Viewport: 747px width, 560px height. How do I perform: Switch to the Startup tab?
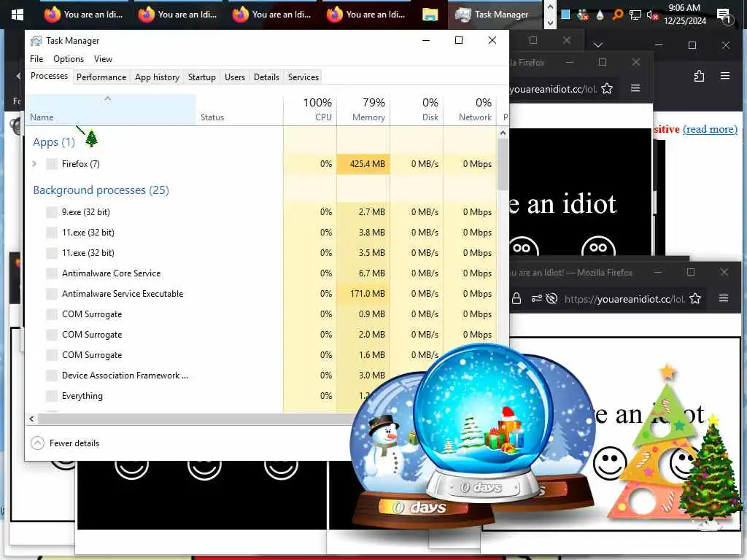click(201, 77)
